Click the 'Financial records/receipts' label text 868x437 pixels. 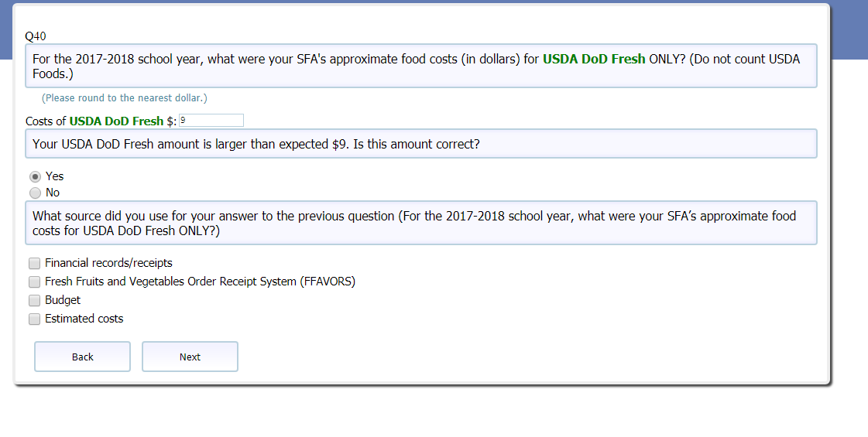108,263
